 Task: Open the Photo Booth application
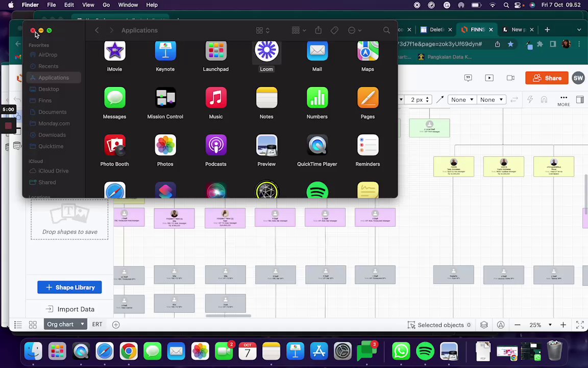[114, 145]
